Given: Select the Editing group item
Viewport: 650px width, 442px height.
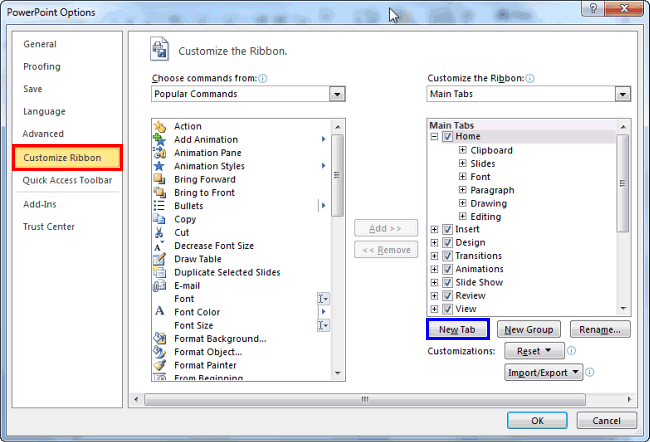Looking at the screenshot, I should coord(485,217).
